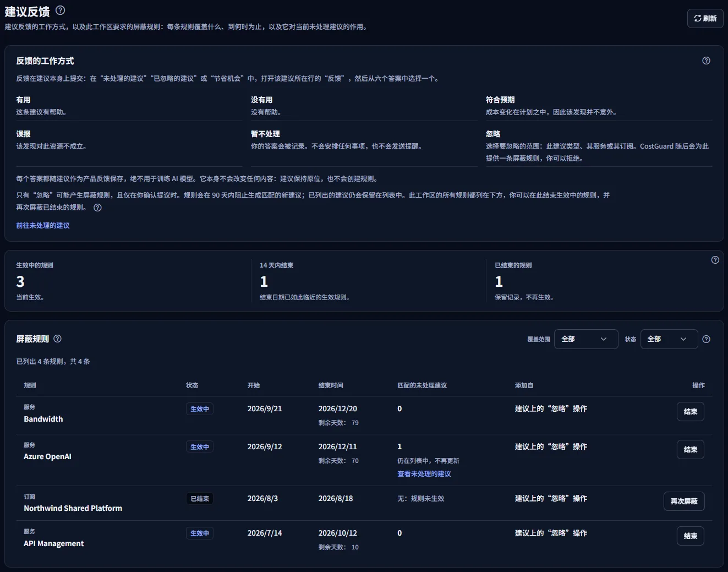
Task: Click the 结束时间 column header
Action: click(330, 385)
